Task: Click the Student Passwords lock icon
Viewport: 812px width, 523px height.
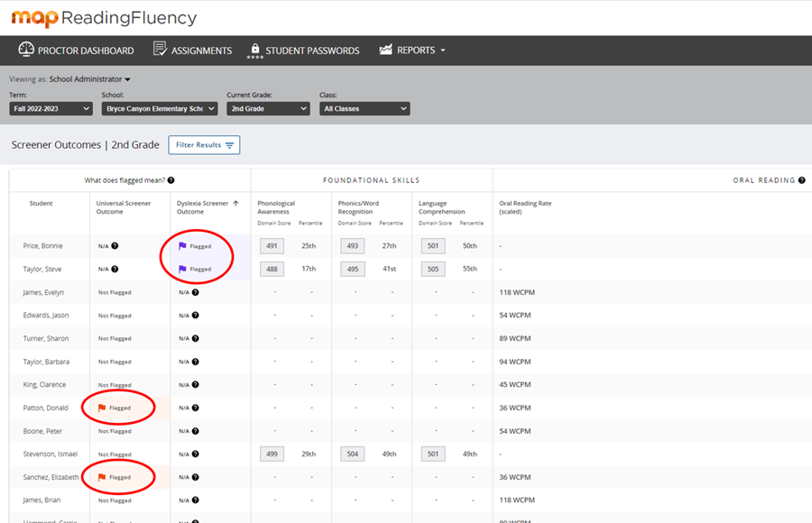Action: click(x=255, y=50)
